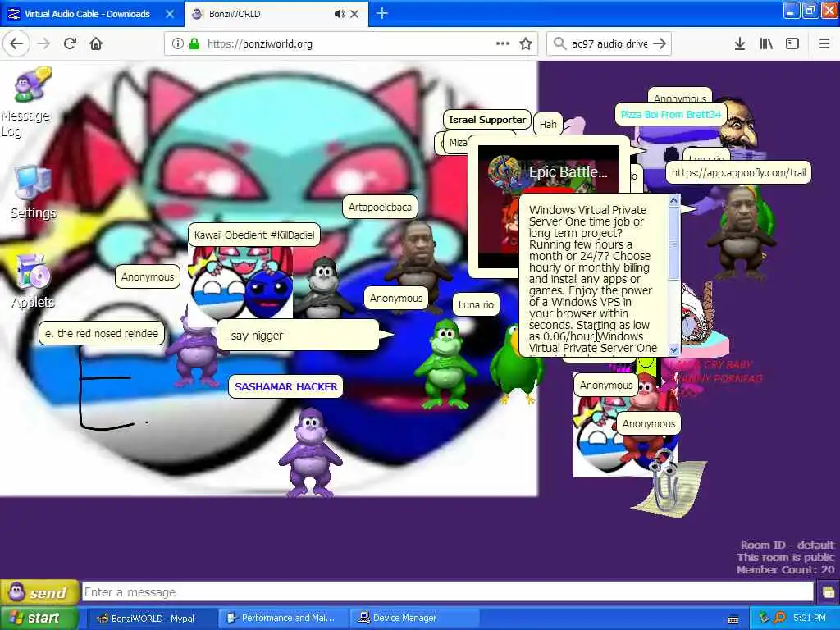Click the Israel Supporter name tag

tap(487, 120)
